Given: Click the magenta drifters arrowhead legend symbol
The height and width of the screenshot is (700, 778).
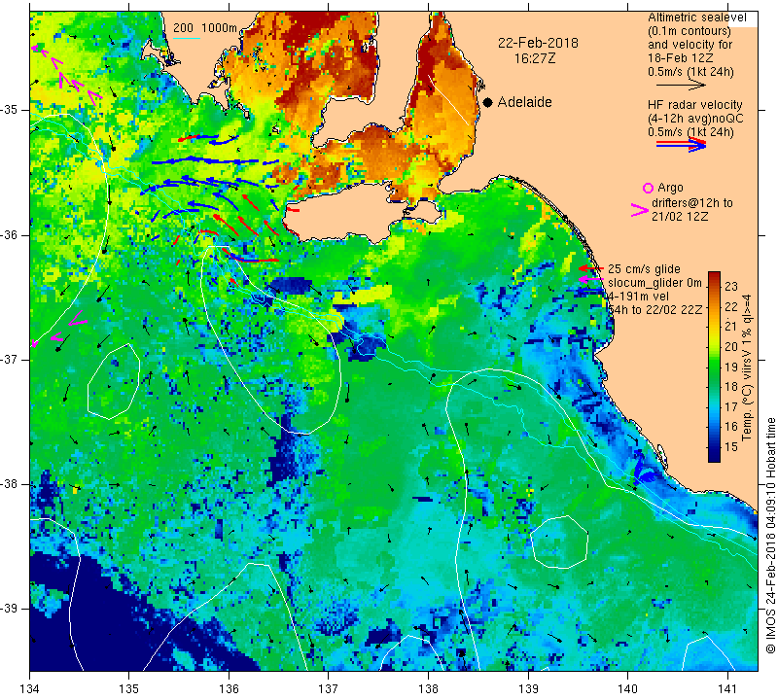Looking at the screenshot, I should [x=640, y=210].
